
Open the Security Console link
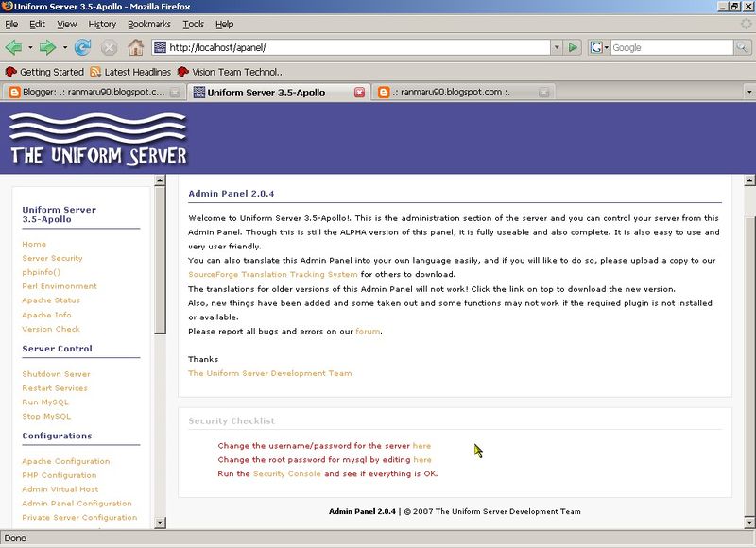pos(287,473)
